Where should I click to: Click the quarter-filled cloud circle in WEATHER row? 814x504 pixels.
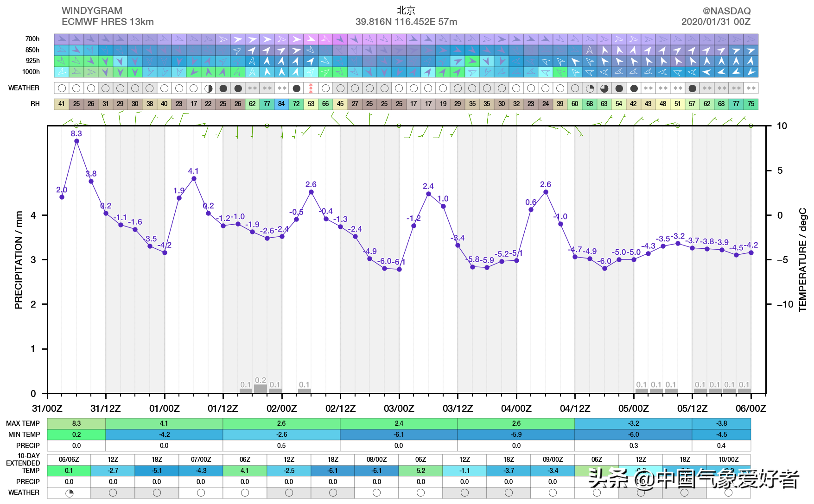point(590,88)
